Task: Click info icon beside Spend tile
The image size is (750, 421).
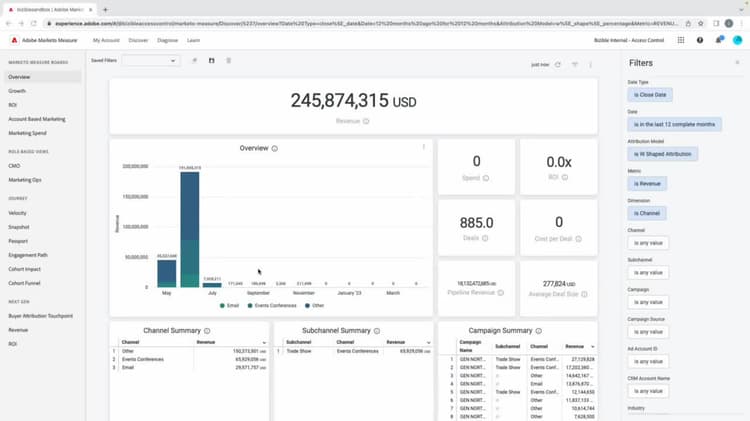Action: (x=486, y=178)
